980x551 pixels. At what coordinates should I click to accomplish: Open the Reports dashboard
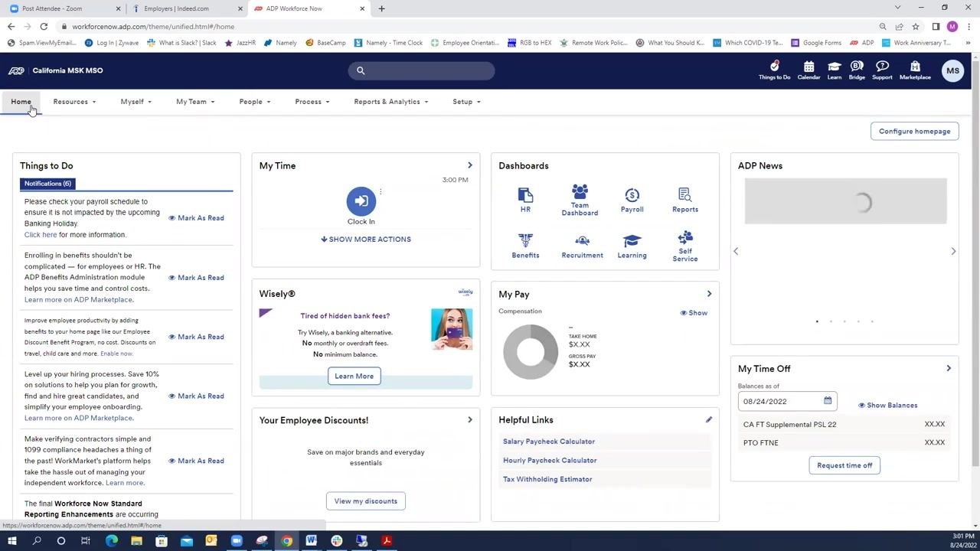(685, 201)
